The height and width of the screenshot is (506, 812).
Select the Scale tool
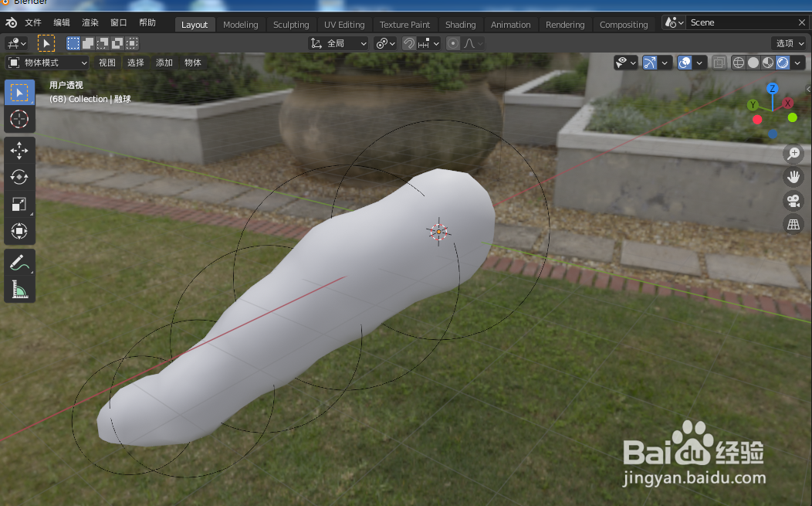(19, 204)
